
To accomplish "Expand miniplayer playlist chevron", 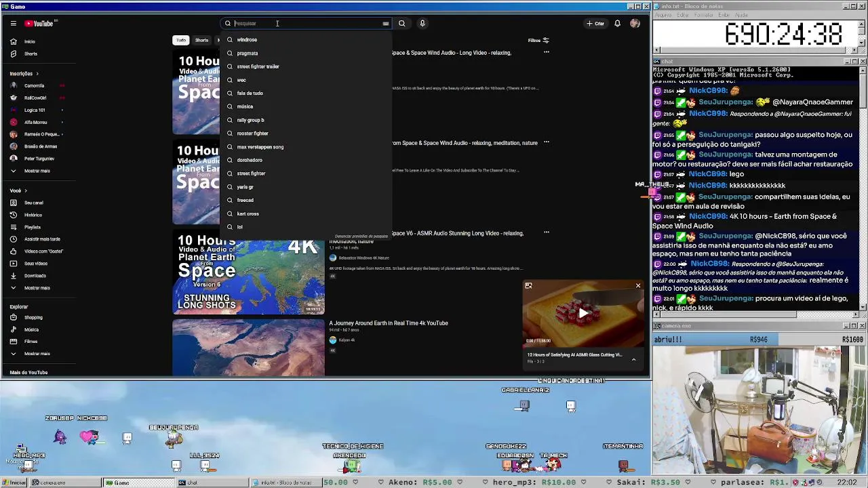I will tap(633, 359).
